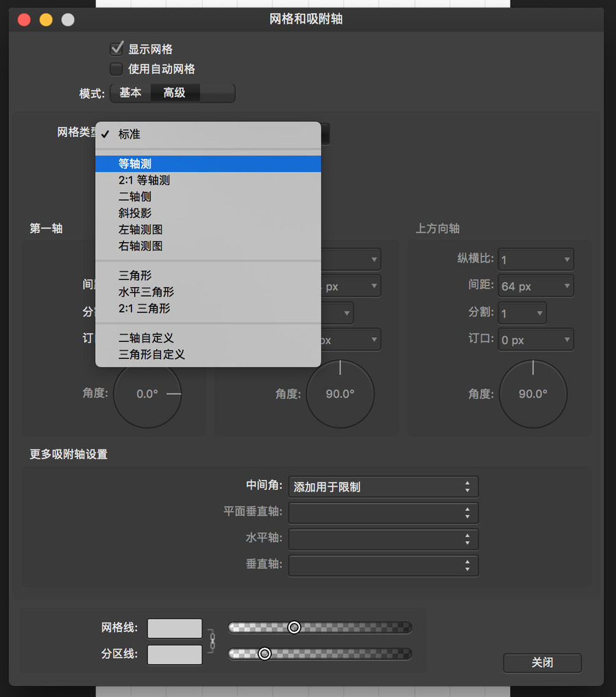Pick 二轴侧 grid type

pos(208,197)
